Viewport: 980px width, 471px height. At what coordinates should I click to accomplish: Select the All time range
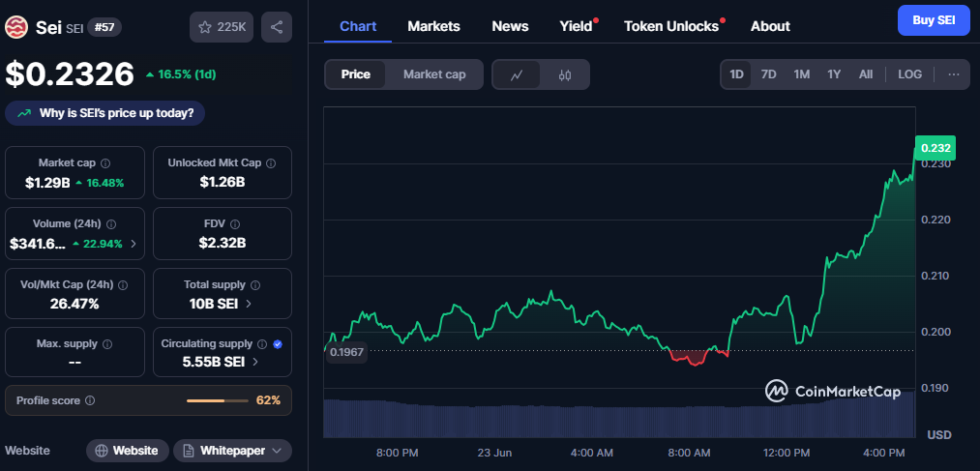coord(866,74)
